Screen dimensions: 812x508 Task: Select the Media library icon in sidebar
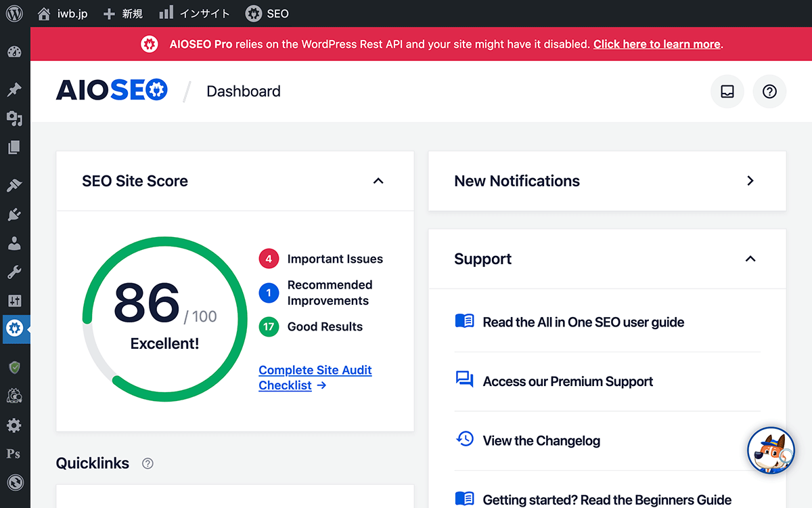tap(14, 118)
